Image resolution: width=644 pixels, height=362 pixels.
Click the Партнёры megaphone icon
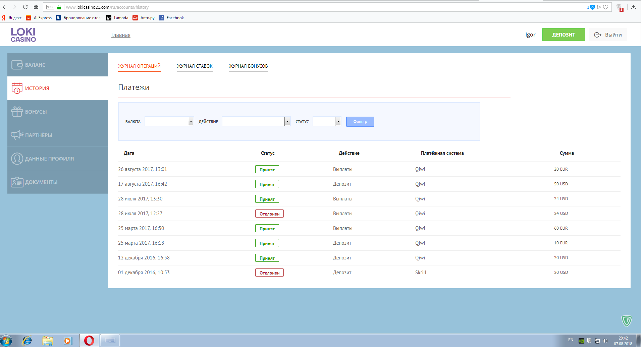click(x=17, y=135)
